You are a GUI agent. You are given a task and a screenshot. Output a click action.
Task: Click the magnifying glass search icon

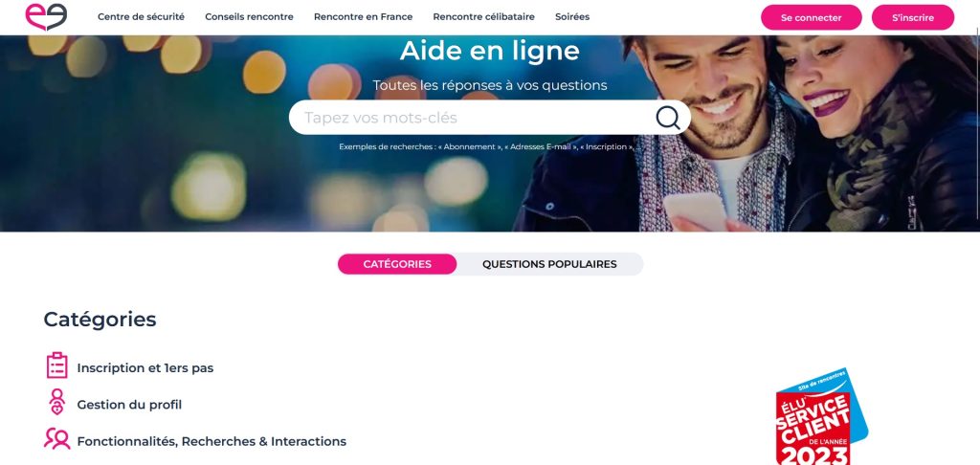[667, 118]
